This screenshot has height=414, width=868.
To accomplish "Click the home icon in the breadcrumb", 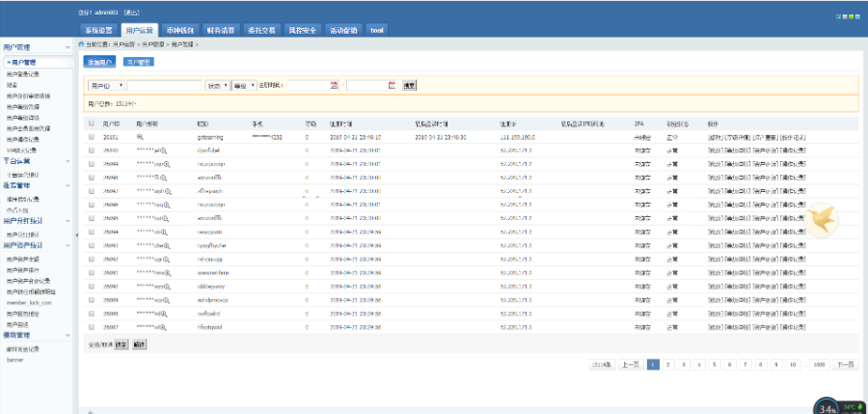I will (x=81, y=45).
